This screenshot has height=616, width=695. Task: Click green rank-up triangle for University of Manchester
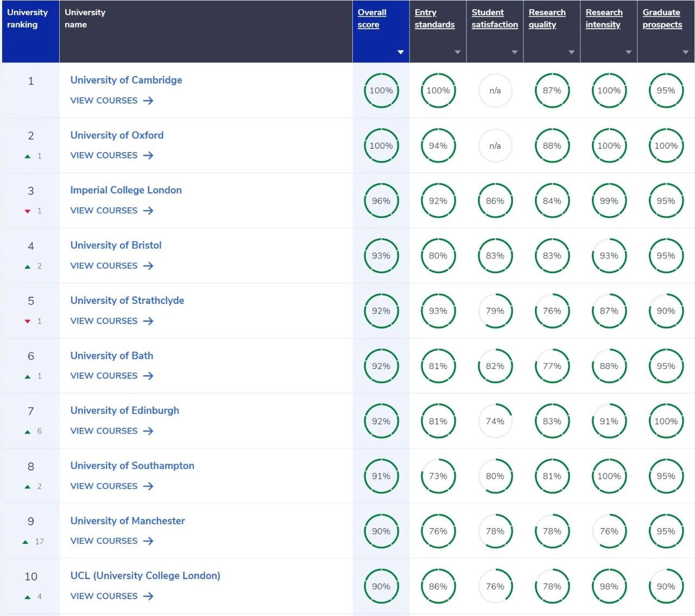click(x=26, y=542)
